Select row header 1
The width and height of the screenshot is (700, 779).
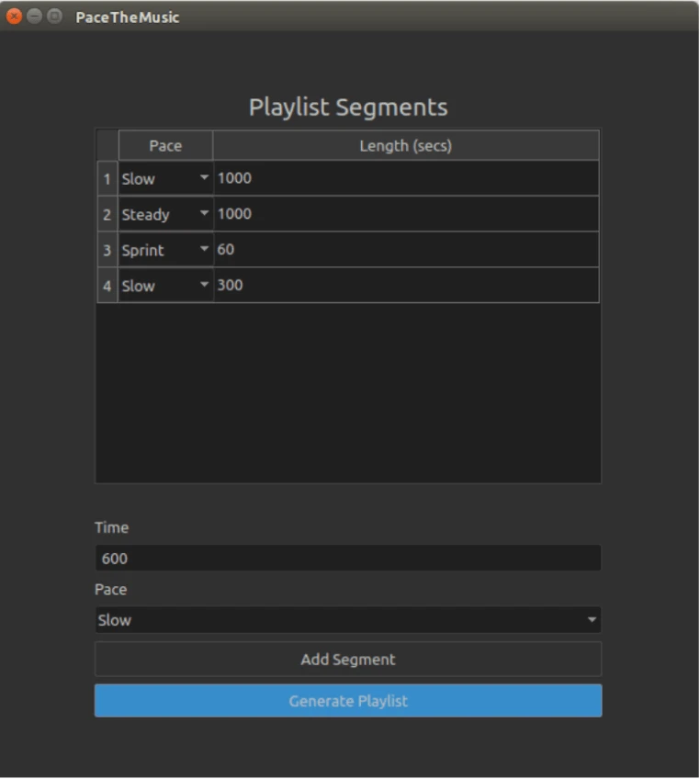(x=107, y=178)
